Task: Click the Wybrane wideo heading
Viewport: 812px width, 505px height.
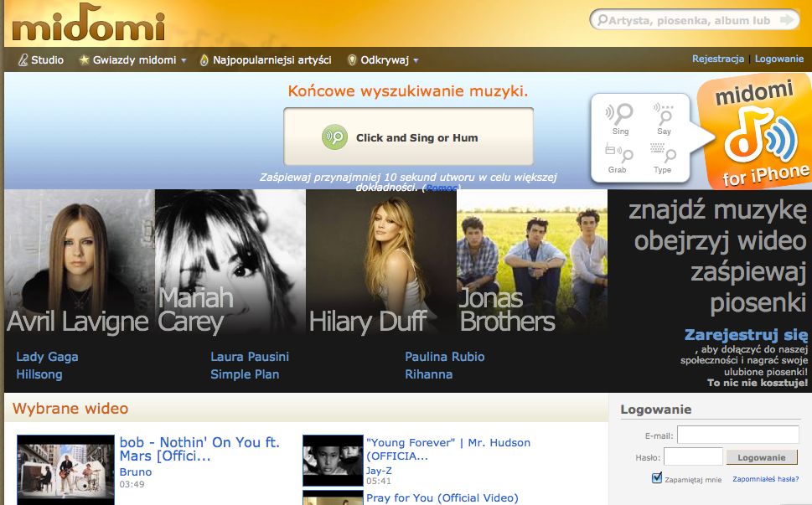Action: [x=70, y=408]
